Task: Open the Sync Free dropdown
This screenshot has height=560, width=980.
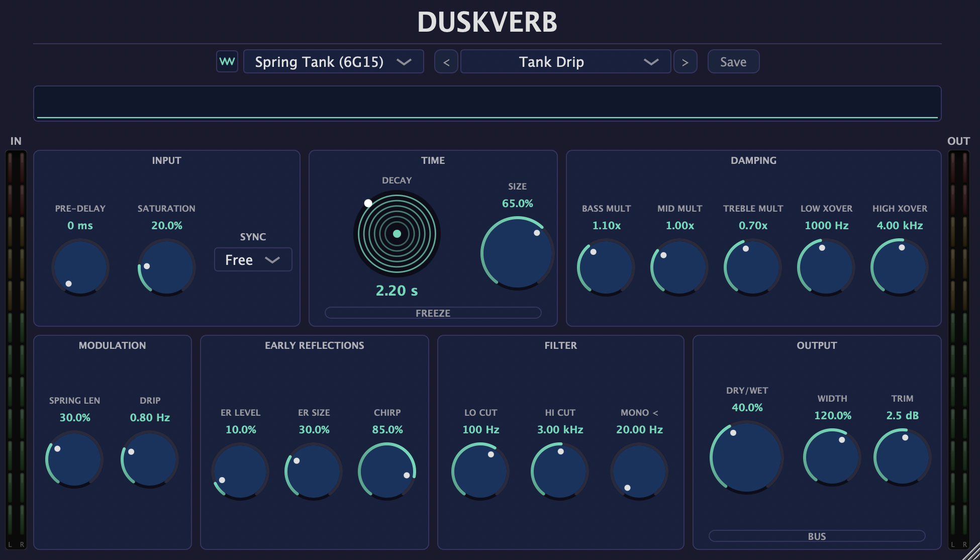Action: (x=253, y=259)
